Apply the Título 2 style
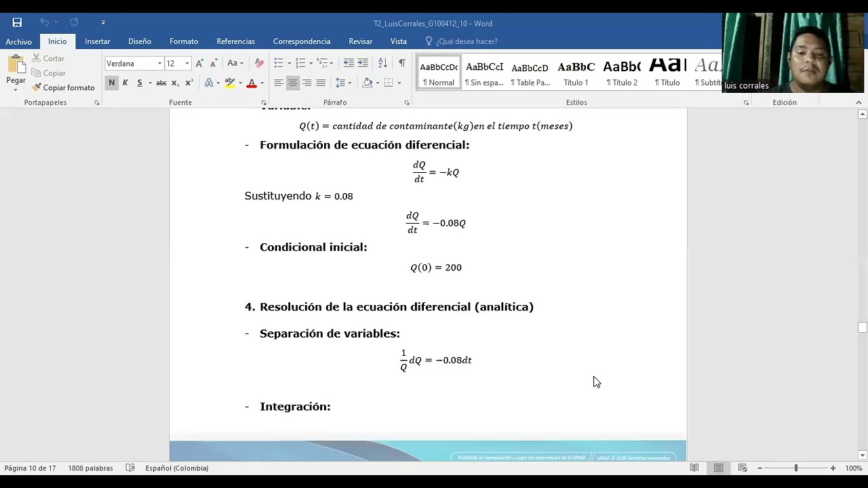868x488 pixels. coord(622,73)
